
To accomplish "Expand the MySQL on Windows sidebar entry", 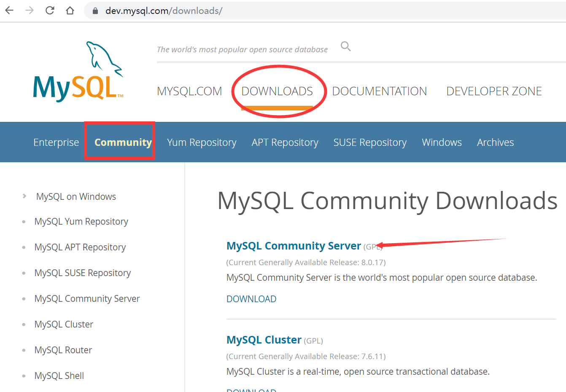I will pyautogui.click(x=75, y=196).
